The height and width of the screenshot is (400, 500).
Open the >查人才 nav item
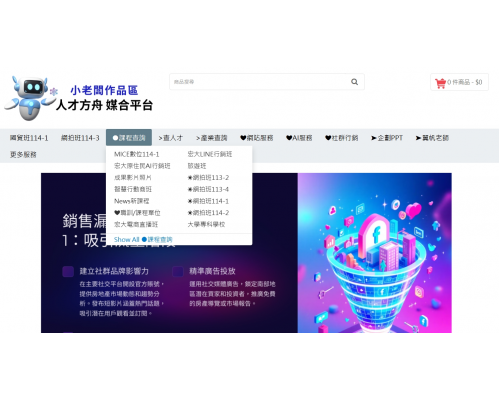(x=171, y=138)
